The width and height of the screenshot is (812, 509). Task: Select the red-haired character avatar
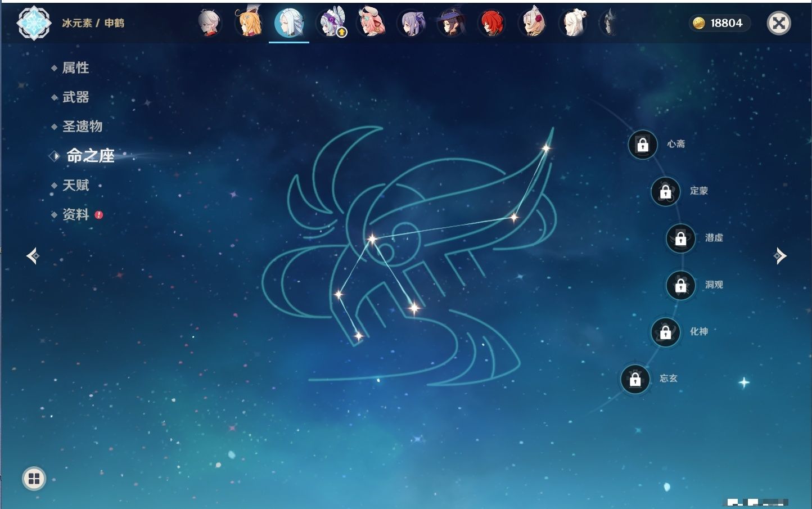491,23
